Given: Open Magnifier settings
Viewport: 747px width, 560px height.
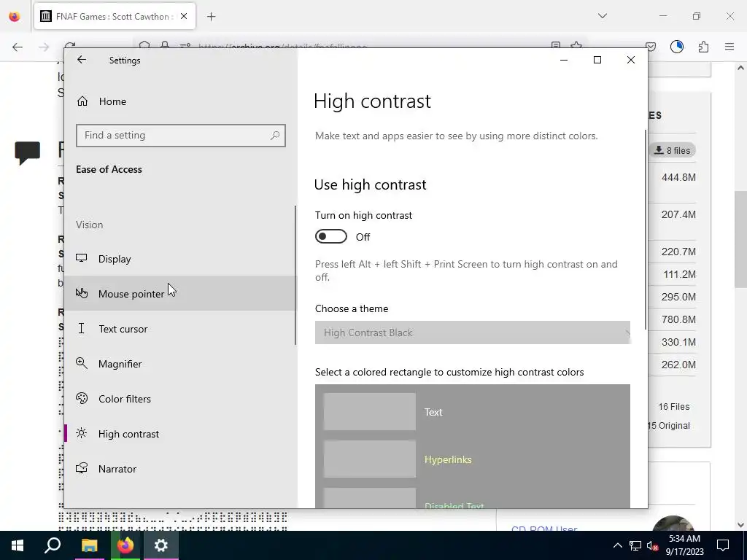Looking at the screenshot, I should (180, 364).
